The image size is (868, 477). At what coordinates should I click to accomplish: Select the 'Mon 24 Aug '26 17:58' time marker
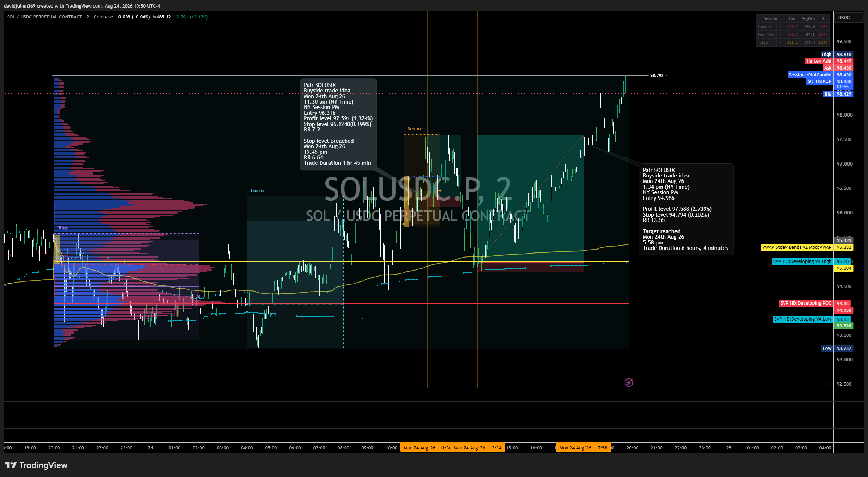pyautogui.click(x=583, y=448)
